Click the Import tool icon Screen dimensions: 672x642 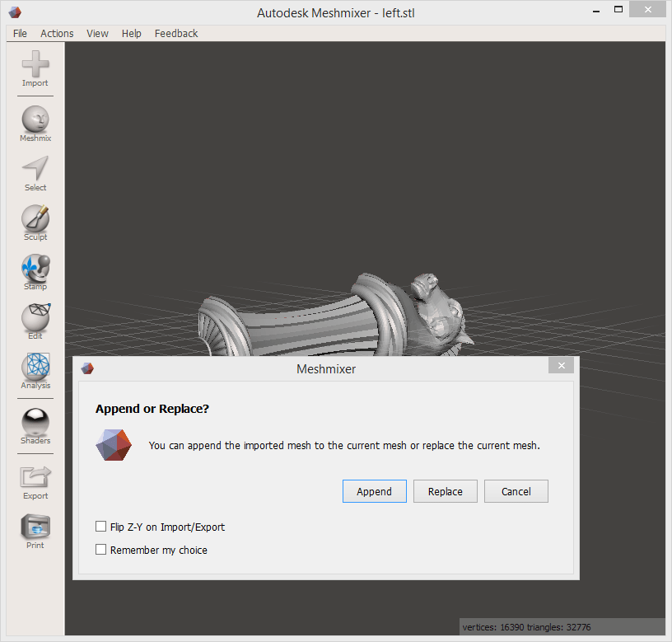(35, 68)
